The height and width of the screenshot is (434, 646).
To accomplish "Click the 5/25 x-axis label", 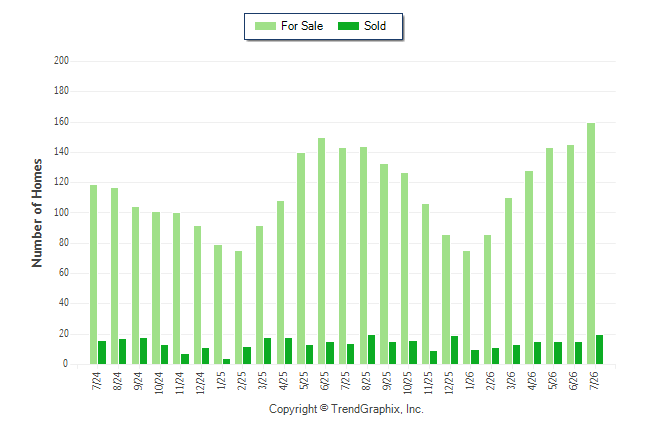I will (x=304, y=380).
